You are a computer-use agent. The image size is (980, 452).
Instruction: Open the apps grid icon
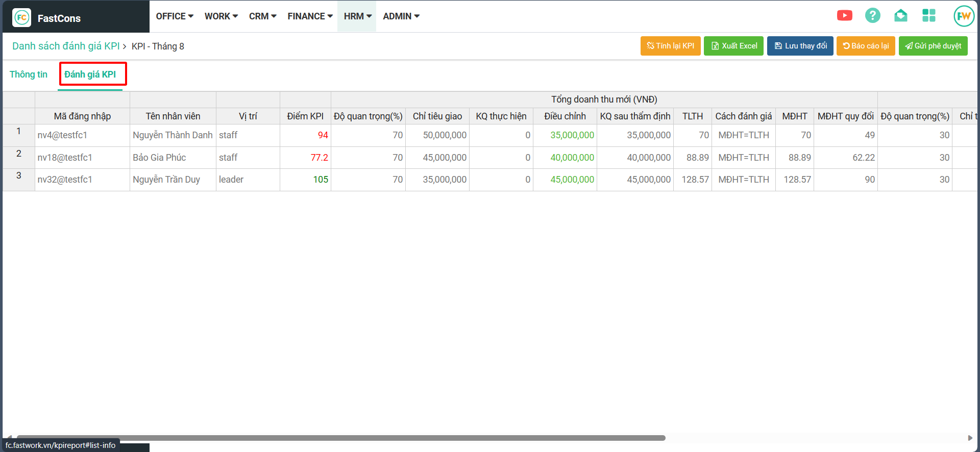click(x=928, y=16)
